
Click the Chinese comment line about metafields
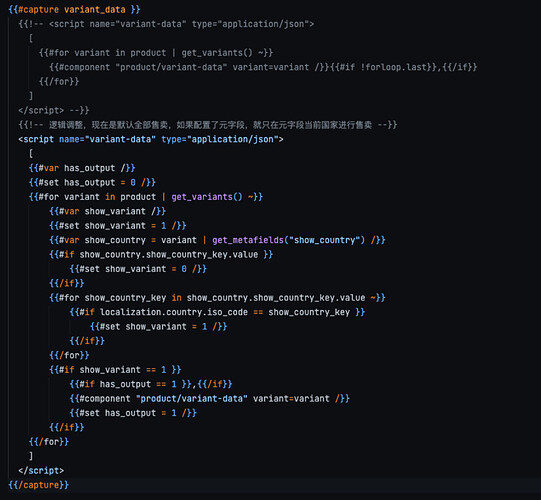click(208, 125)
